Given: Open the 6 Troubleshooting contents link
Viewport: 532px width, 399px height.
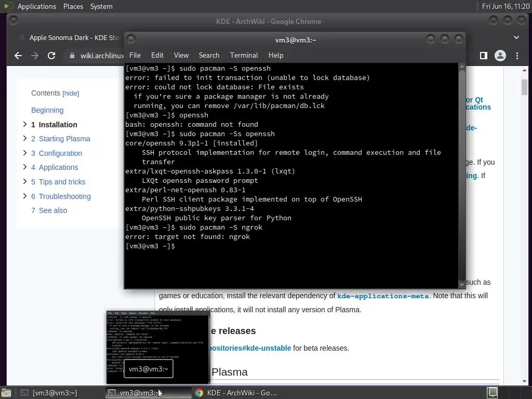Looking at the screenshot, I should 61,196.
